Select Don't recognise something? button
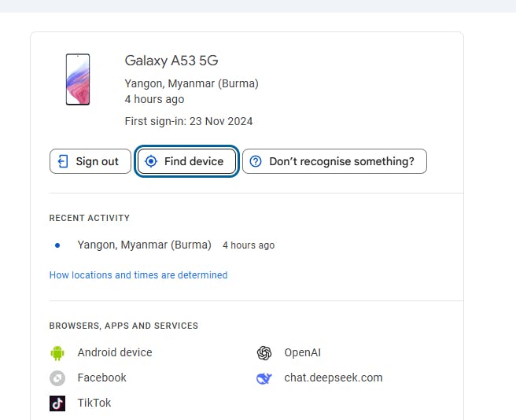Screen dimensions: 516x420 click(334, 161)
